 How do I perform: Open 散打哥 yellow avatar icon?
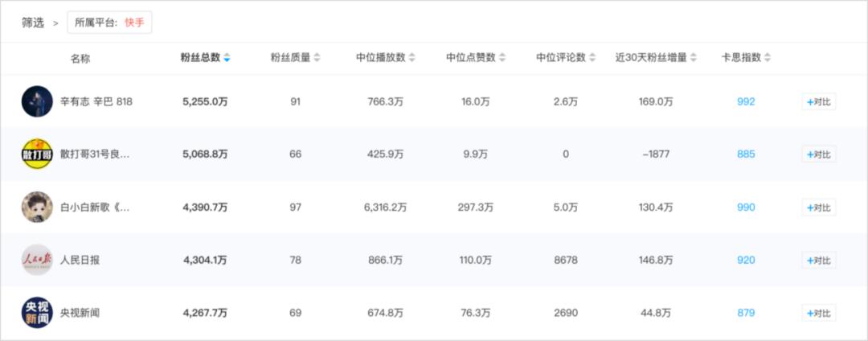[37, 154]
